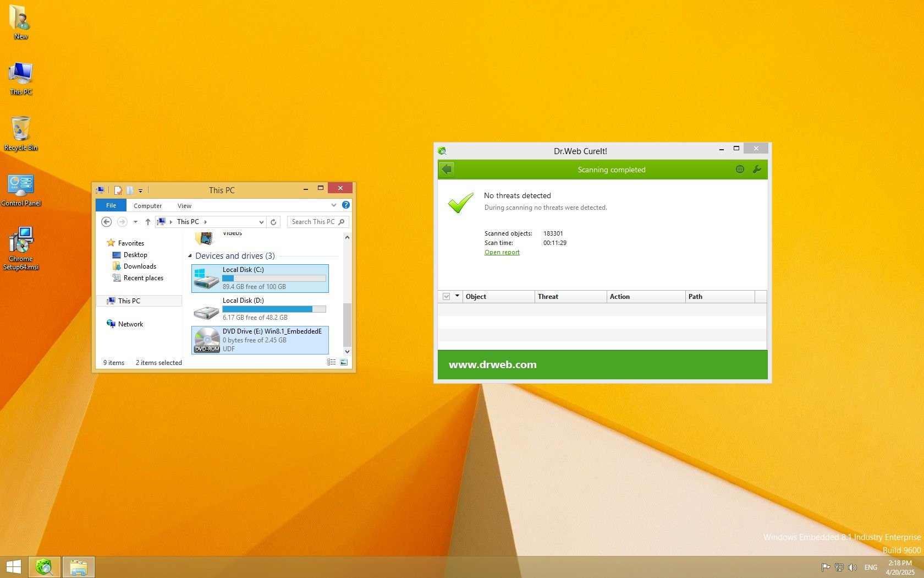Visit www.drweb.com from the green banner
The height and width of the screenshot is (578, 924).
[493, 364]
